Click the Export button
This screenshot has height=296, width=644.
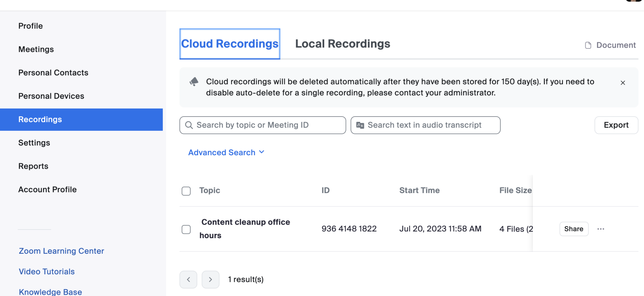(616, 125)
